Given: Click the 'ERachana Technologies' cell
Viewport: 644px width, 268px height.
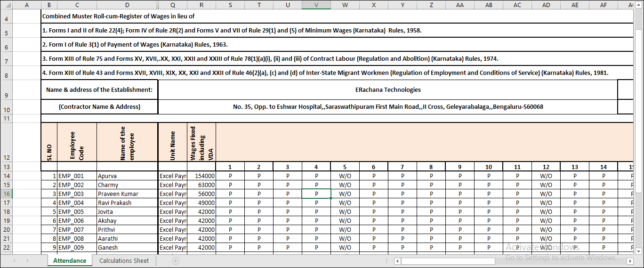Looking at the screenshot, I should coord(388,89).
